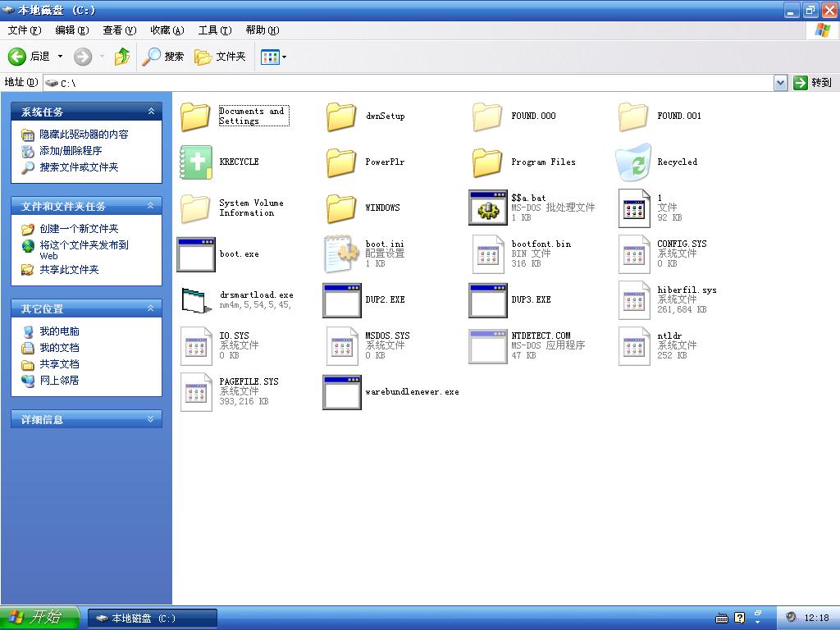Open the Favorites menu
Screen dimensions: 840x630
pyautogui.click(x=167, y=30)
